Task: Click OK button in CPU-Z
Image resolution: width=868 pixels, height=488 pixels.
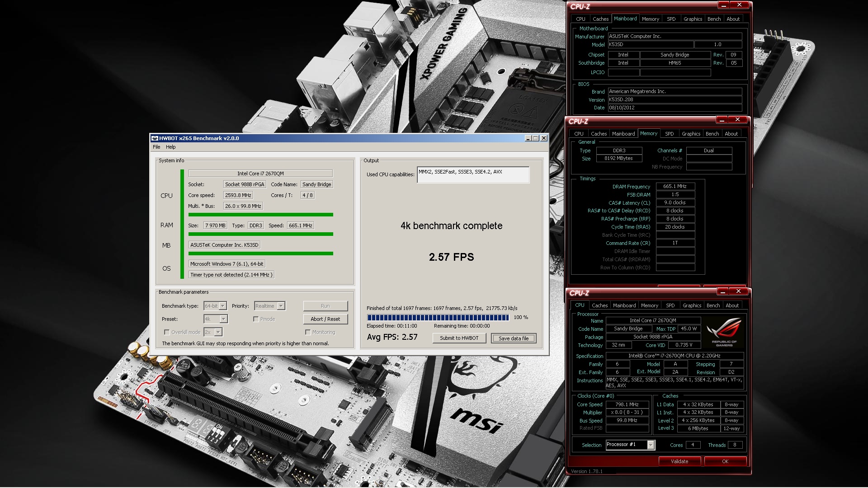Action: pos(725,461)
